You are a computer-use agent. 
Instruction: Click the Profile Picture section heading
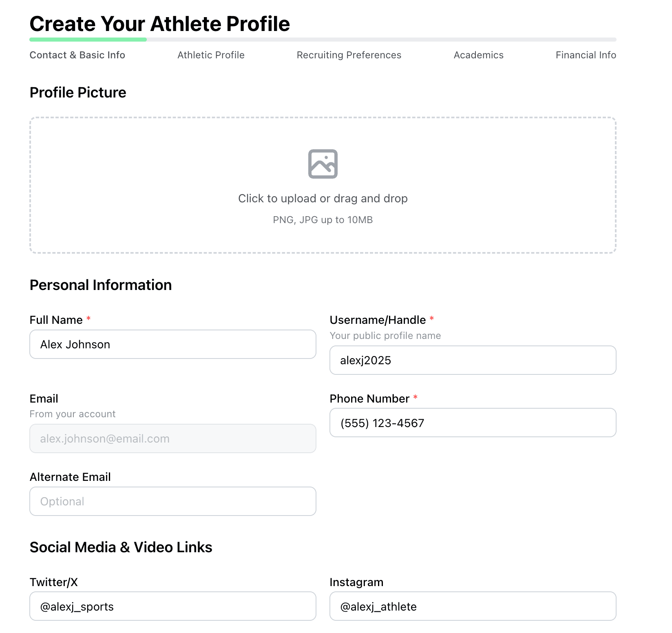[x=77, y=92]
